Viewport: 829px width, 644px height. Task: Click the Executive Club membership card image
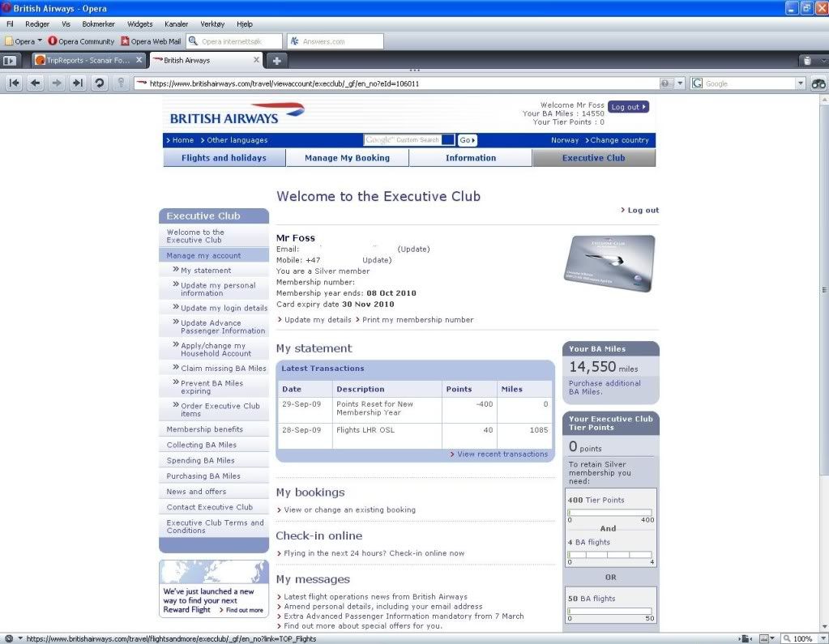click(609, 263)
